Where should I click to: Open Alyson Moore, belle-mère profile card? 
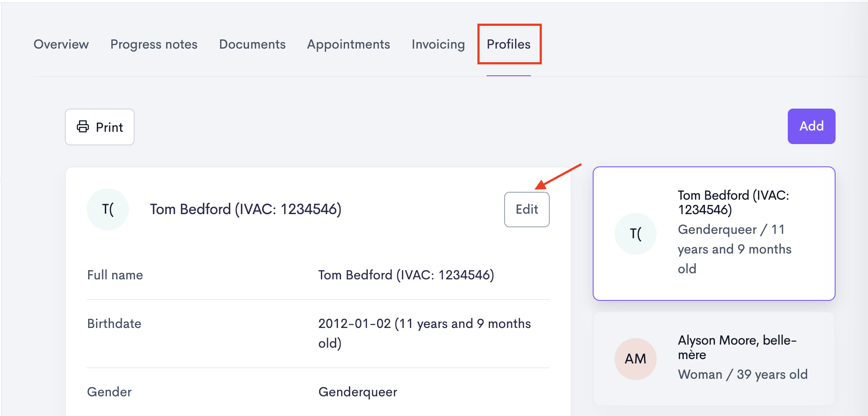[x=714, y=359]
